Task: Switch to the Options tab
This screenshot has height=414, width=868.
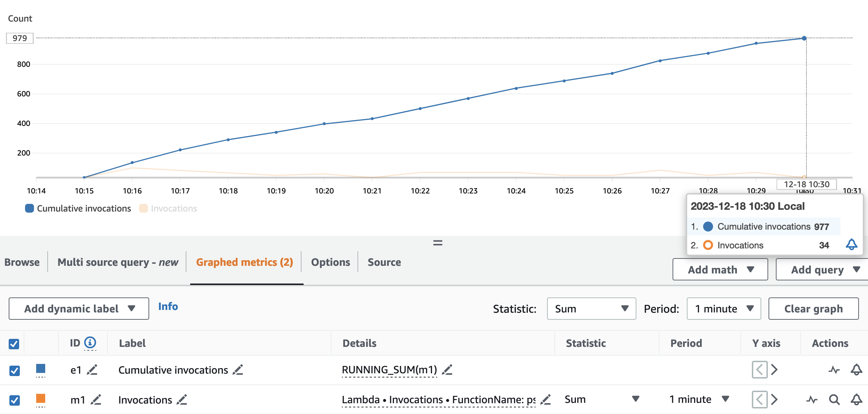Action: click(x=330, y=262)
